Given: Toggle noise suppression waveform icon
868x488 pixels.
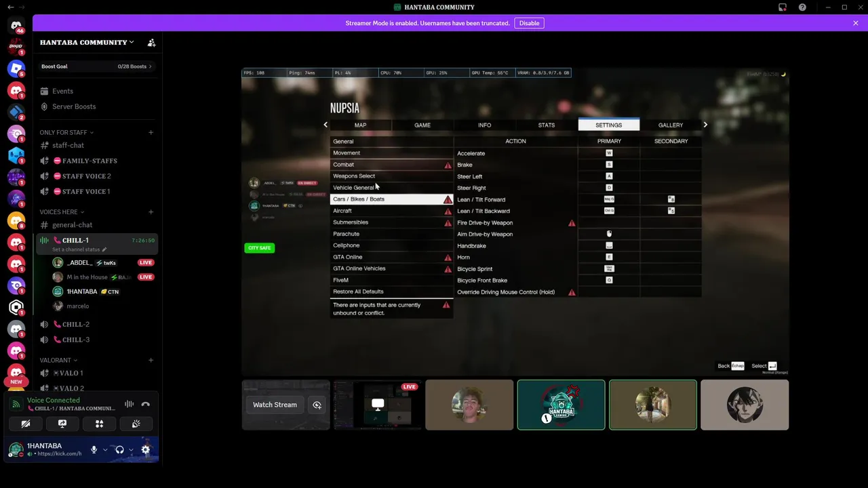Looking at the screenshot, I should tap(129, 404).
